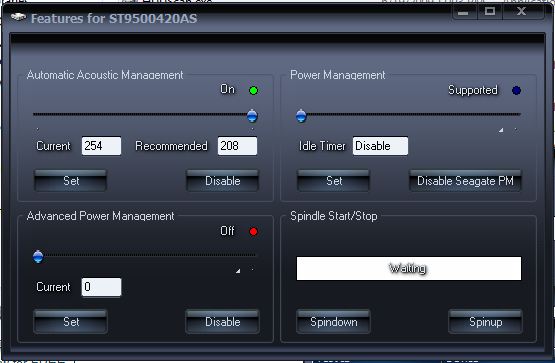Click the Power Management slider handle
Screen dimensions: 555x363
[301, 116]
